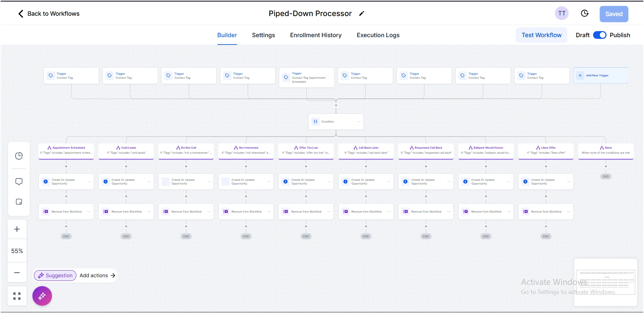
Task: Open the stats pie chart icon
Action: point(19,156)
